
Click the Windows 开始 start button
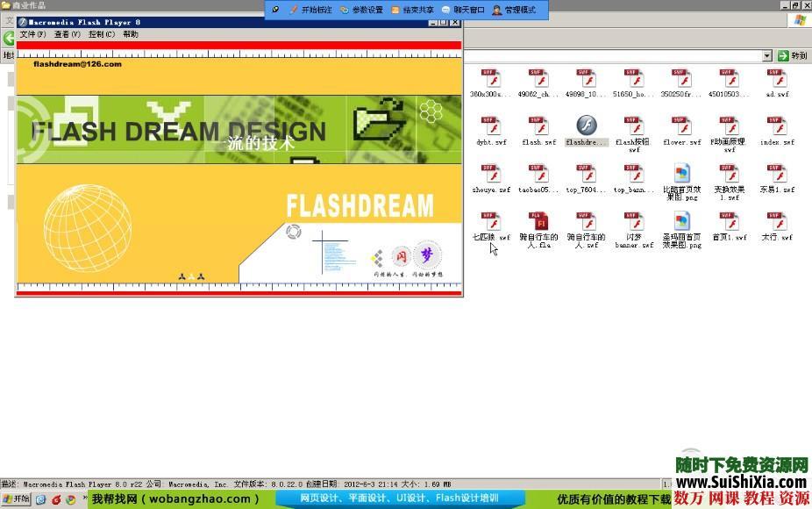coord(16,499)
